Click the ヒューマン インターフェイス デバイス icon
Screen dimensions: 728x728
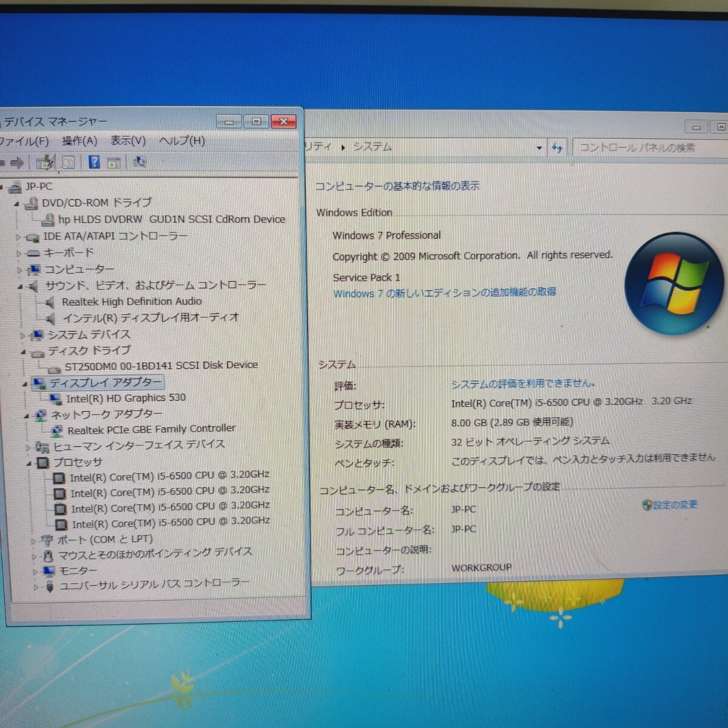pyautogui.click(x=42, y=447)
